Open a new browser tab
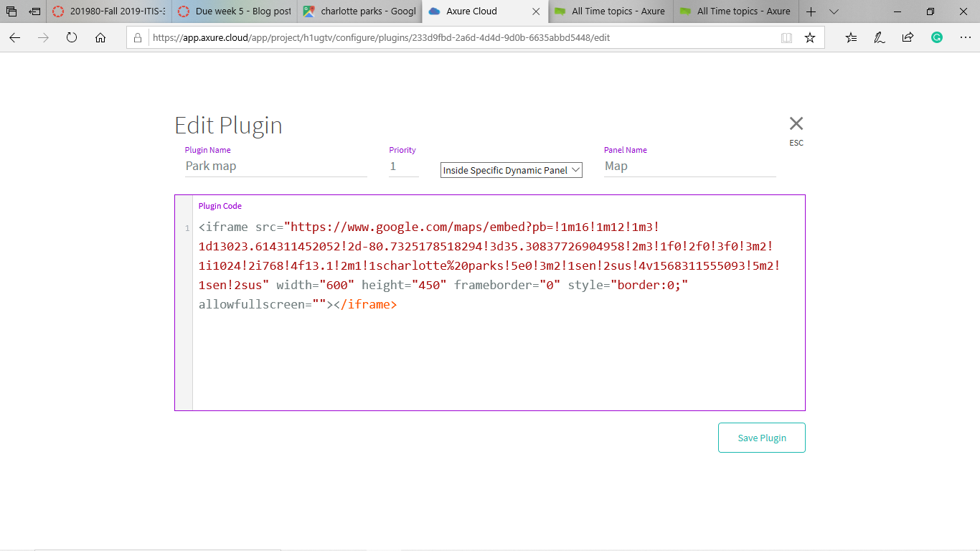Viewport: 980px width, 551px height. coord(811,11)
